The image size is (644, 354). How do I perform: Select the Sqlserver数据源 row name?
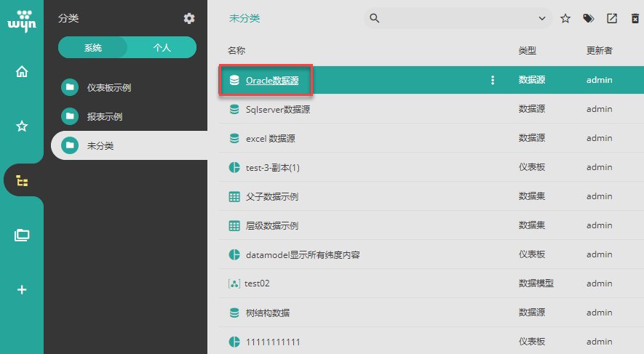[x=278, y=109]
